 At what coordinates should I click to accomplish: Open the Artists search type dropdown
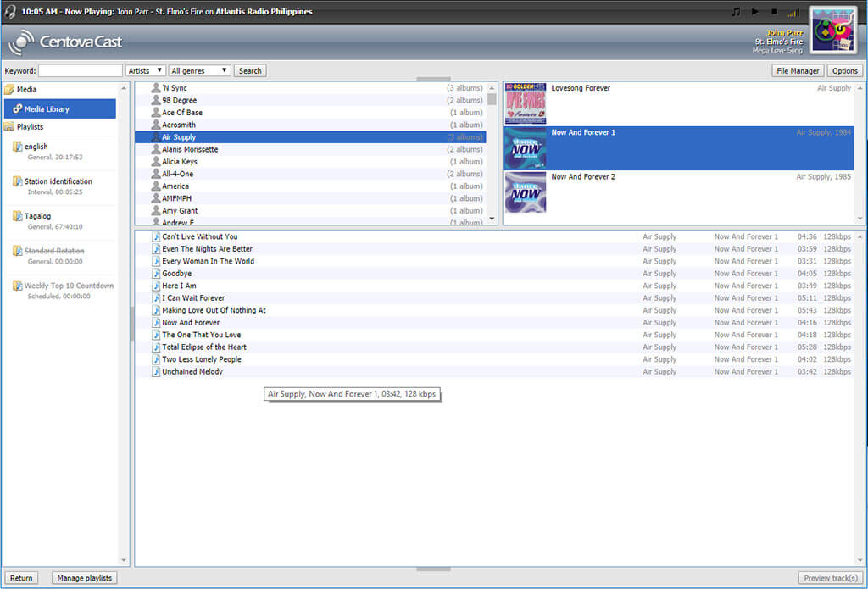pos(145,71)
